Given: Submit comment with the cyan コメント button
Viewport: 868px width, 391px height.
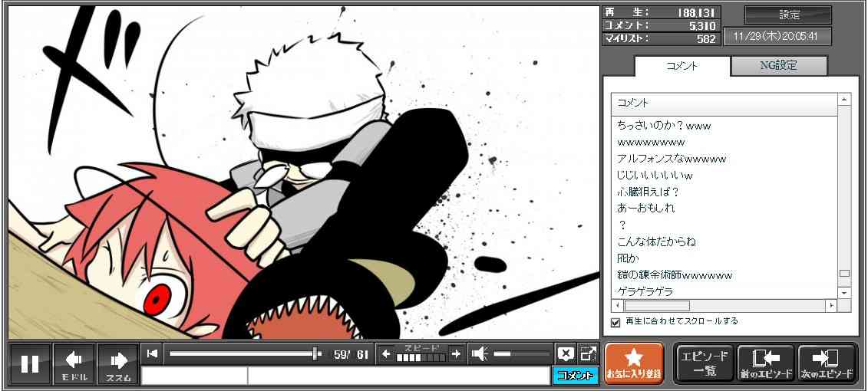Looking at the screenshot, I should pos(574,376).
